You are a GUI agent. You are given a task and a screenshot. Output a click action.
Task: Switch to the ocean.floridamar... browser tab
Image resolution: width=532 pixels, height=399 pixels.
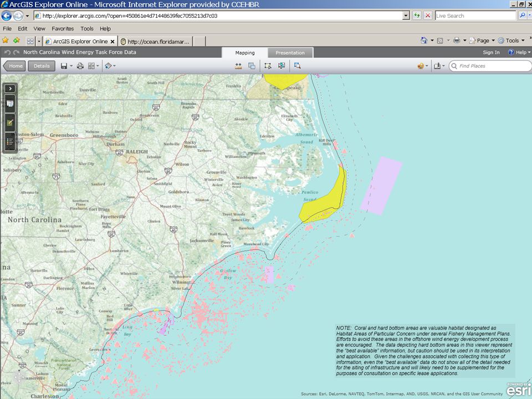coord(155,42)
